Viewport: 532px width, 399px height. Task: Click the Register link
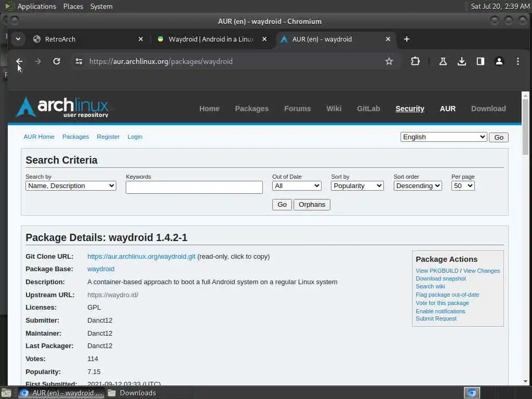pos(108,137)
